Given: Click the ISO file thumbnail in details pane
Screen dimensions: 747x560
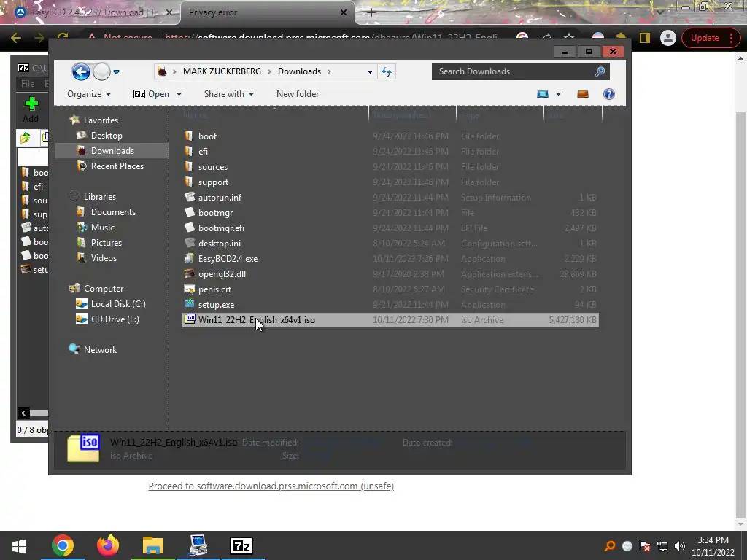Looking at the screenshot, I should click(x=83, y=448).
